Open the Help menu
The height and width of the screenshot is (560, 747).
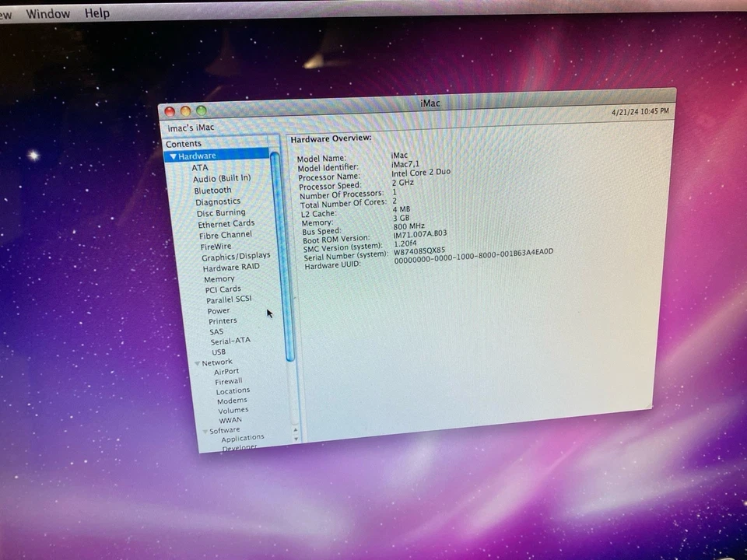point(96,12)
